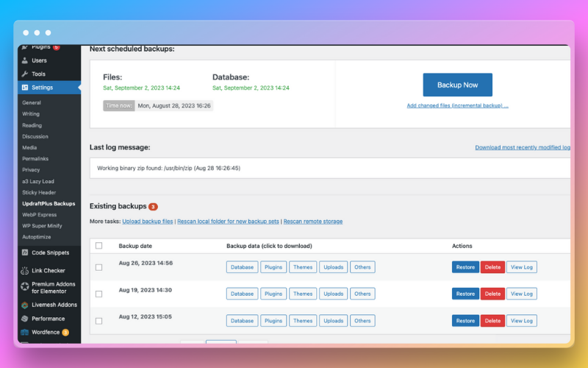Download Plugins from Aug 26 backup
Screen dimensions: 588x368
tap(273, 267)
